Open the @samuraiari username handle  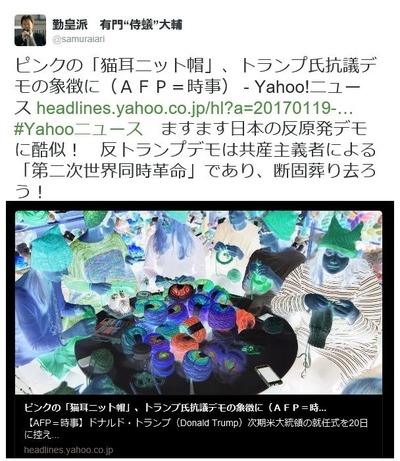pos(78,39)
